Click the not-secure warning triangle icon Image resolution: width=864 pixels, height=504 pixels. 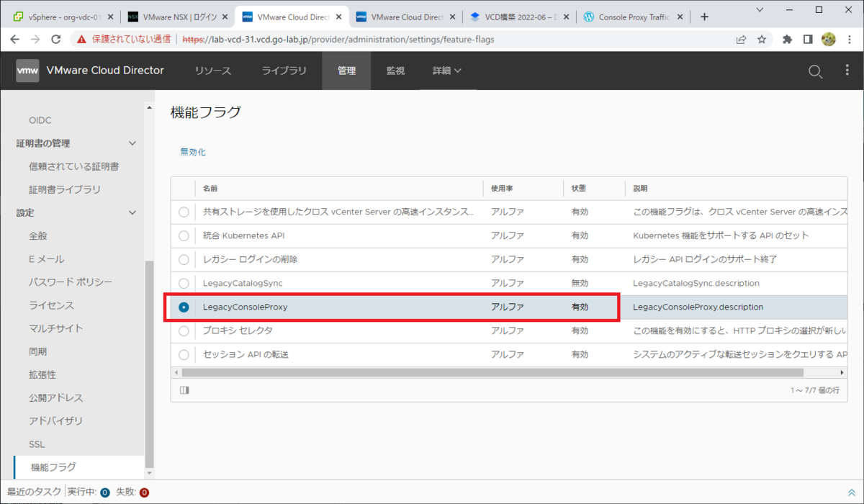(x=81, y=40)
